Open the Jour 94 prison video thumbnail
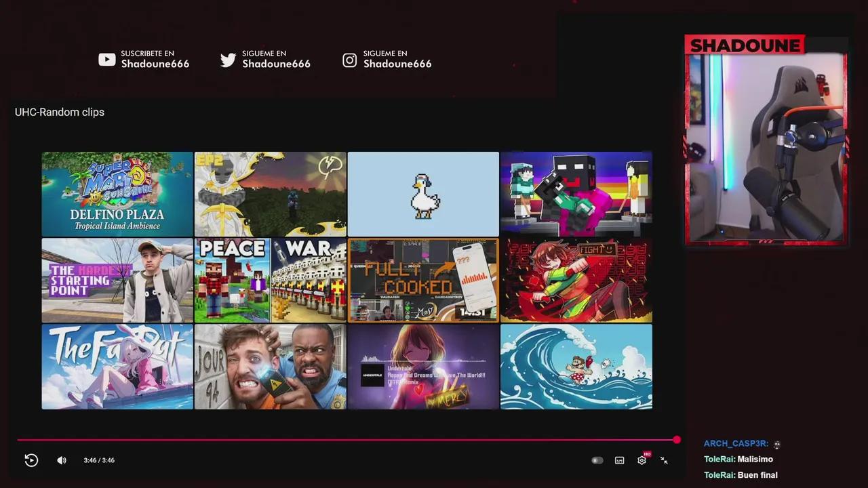This screenshot has width=868, height=488. click(x=271, y=367)
